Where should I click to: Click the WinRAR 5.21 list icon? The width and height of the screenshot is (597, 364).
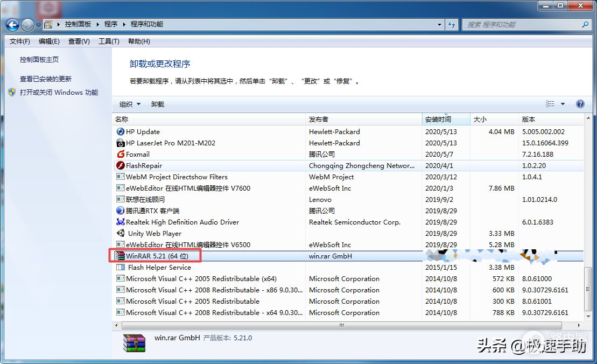coord(120,256)
